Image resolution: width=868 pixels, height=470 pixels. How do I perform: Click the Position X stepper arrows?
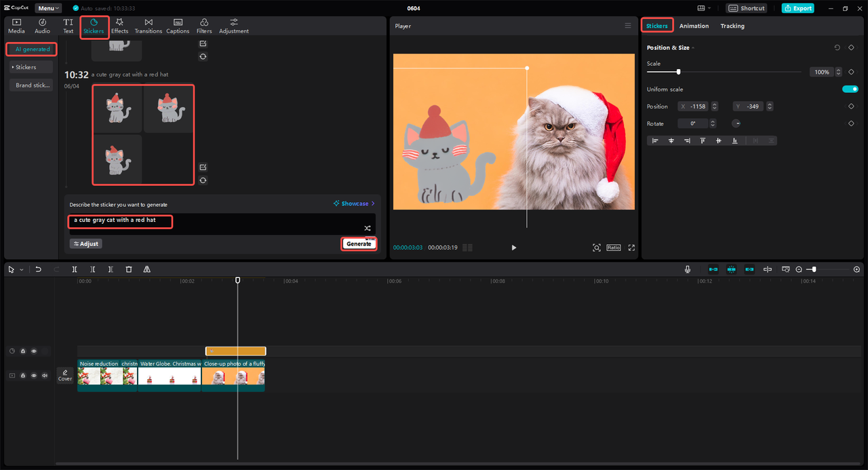(713, 106)
